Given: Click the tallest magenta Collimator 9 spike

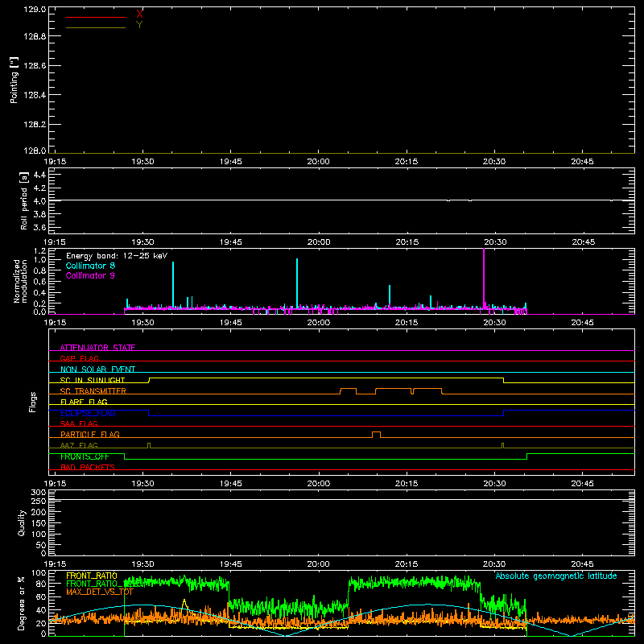Looking at the screenshot, I should [x=484, y=279].
